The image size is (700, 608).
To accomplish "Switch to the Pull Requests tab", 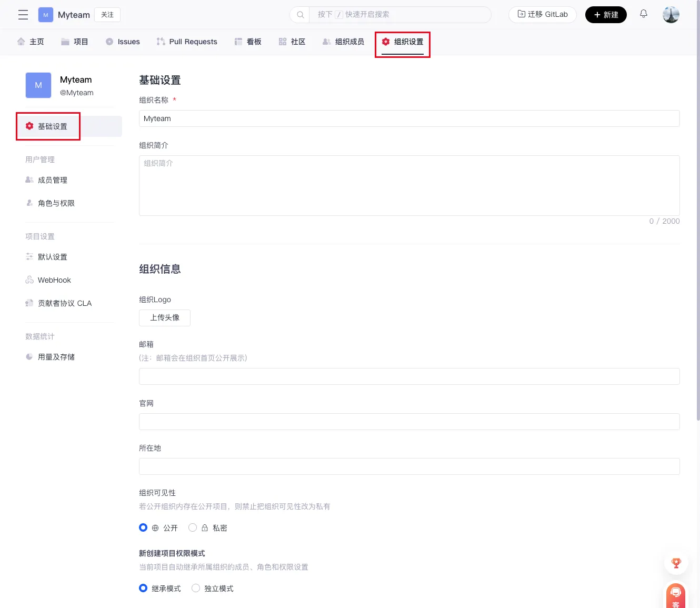I will coord(187,42).
